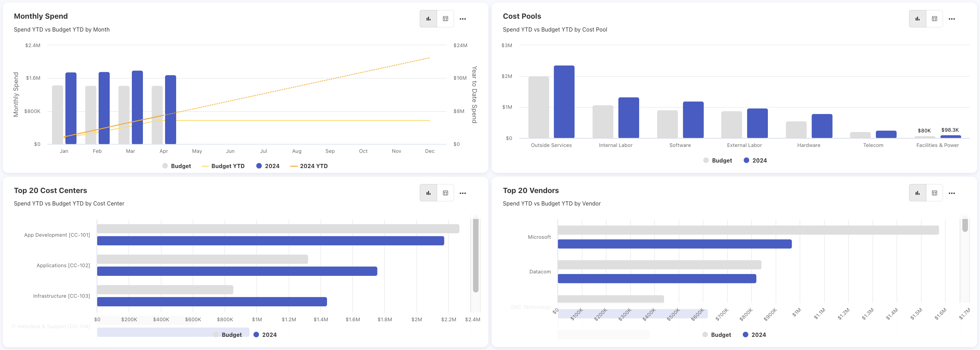Click the Top 20 Cost Centers scrollbar
The image size is (980, 350).
tap(475, 255)
